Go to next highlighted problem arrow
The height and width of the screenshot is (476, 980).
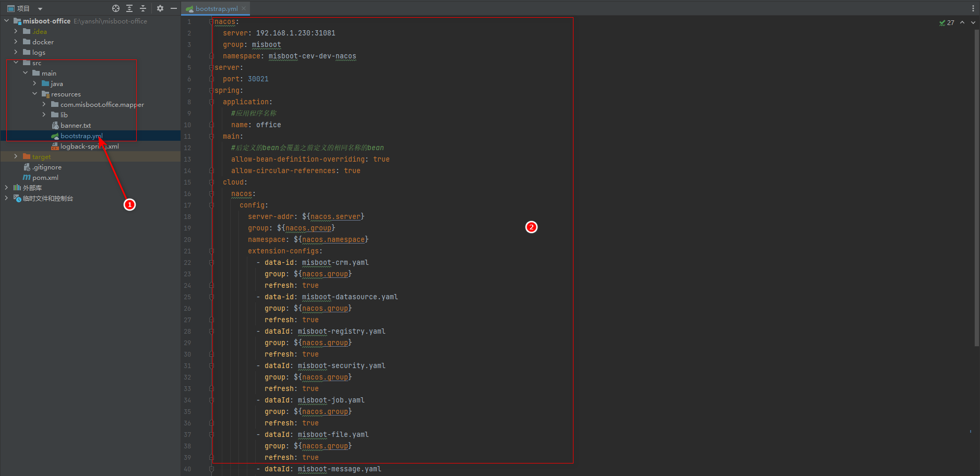pyautogui.click(x=973, y=22)
